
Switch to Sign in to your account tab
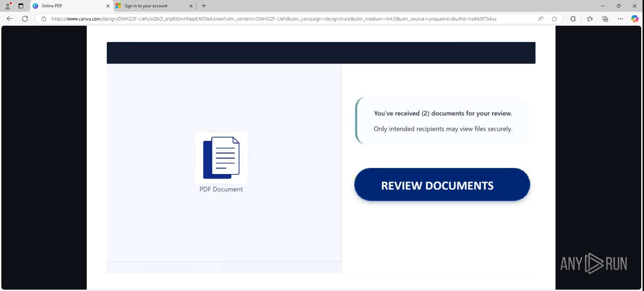point(154,6)
